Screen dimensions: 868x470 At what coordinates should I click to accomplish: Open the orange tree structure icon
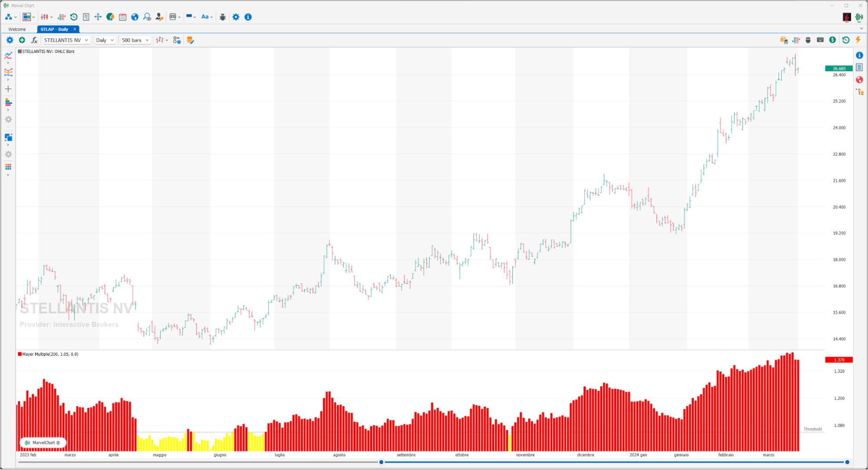coord(860,92)
